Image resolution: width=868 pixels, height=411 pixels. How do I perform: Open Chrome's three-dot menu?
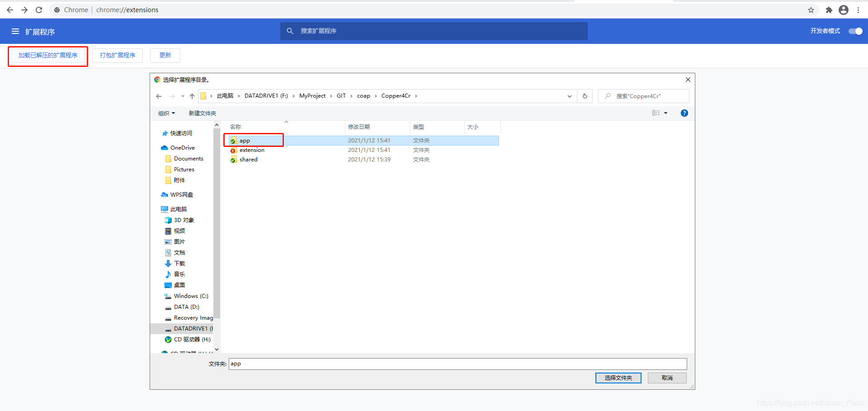(858, 10)
